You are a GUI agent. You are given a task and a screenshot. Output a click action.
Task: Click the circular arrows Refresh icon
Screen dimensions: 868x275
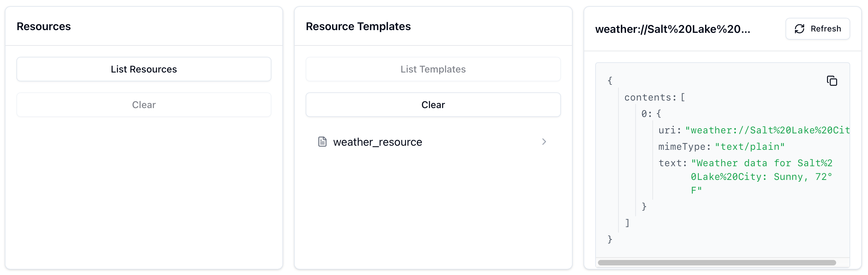pyautogui.click(x=799, y=29)
